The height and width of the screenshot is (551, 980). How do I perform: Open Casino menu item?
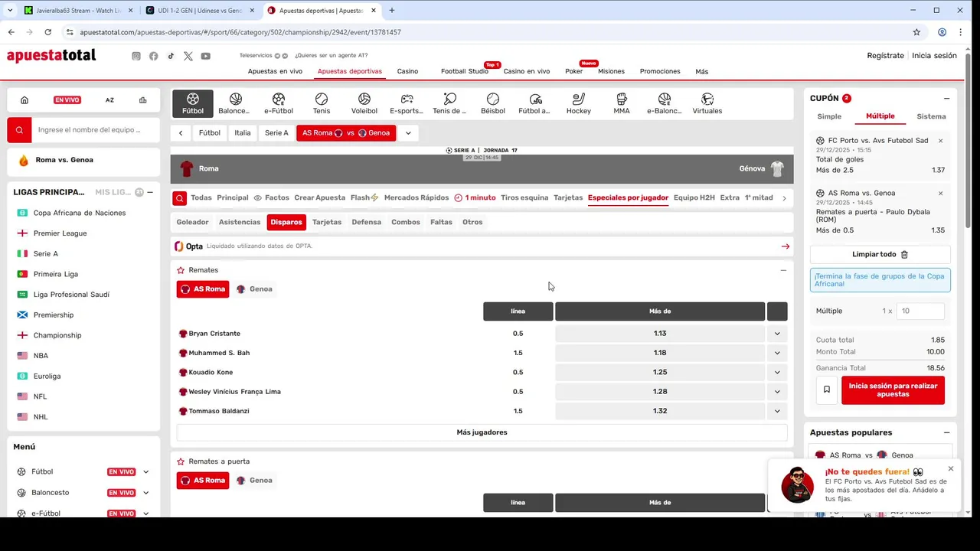[x=407, y=71]
